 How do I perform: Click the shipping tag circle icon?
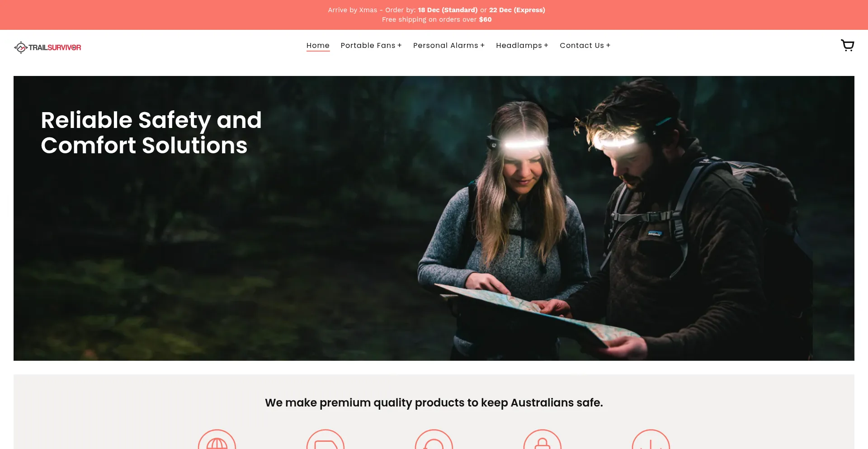pyautogui.click(x=325, y=439)
